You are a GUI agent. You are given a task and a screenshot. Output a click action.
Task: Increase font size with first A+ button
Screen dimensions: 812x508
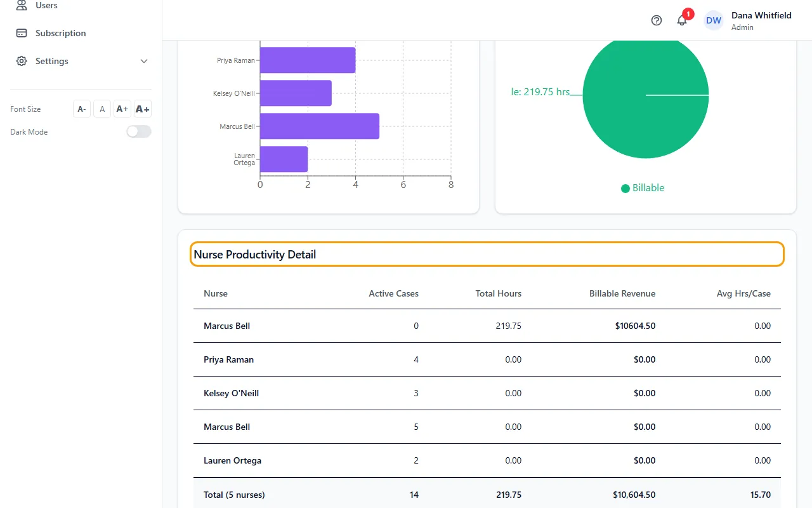click(122, 109)
